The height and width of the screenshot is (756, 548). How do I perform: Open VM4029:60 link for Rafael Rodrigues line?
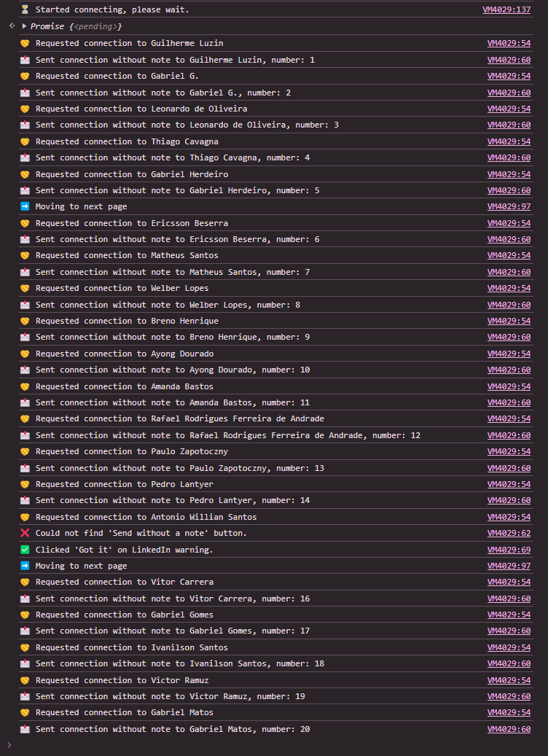point(509,435)
